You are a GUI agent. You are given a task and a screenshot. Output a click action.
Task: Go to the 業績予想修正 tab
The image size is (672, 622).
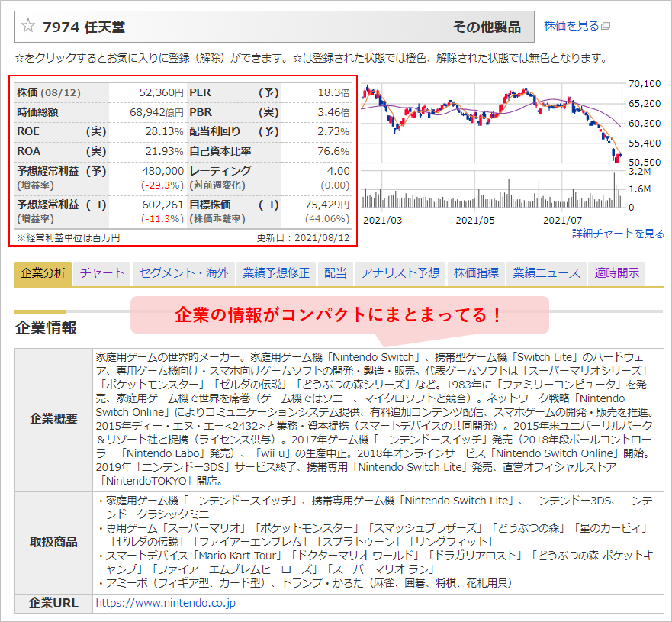point(276,273)
